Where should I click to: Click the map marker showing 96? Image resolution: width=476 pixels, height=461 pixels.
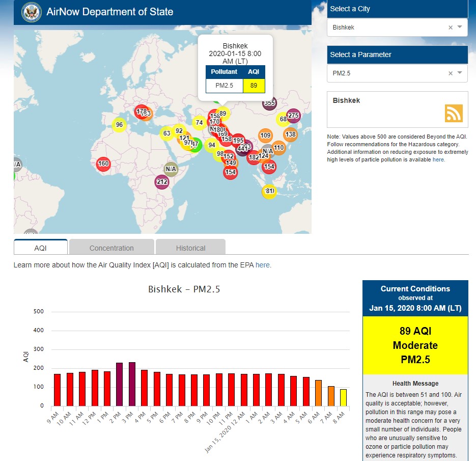pos(119,125)
